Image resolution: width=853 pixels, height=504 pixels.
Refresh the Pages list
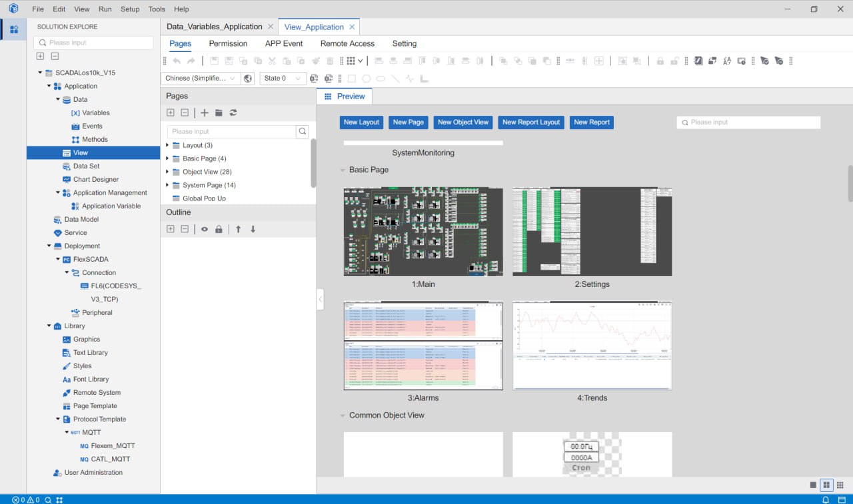(233, 113)
